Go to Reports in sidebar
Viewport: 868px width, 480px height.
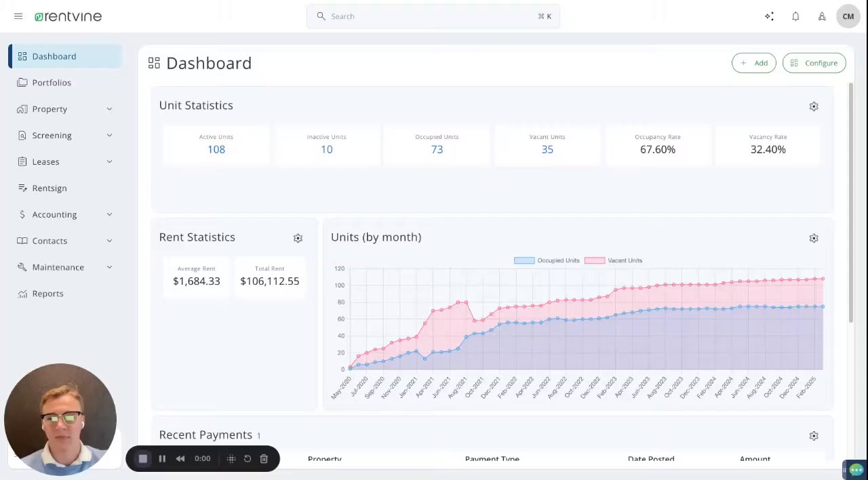point(47,294)
